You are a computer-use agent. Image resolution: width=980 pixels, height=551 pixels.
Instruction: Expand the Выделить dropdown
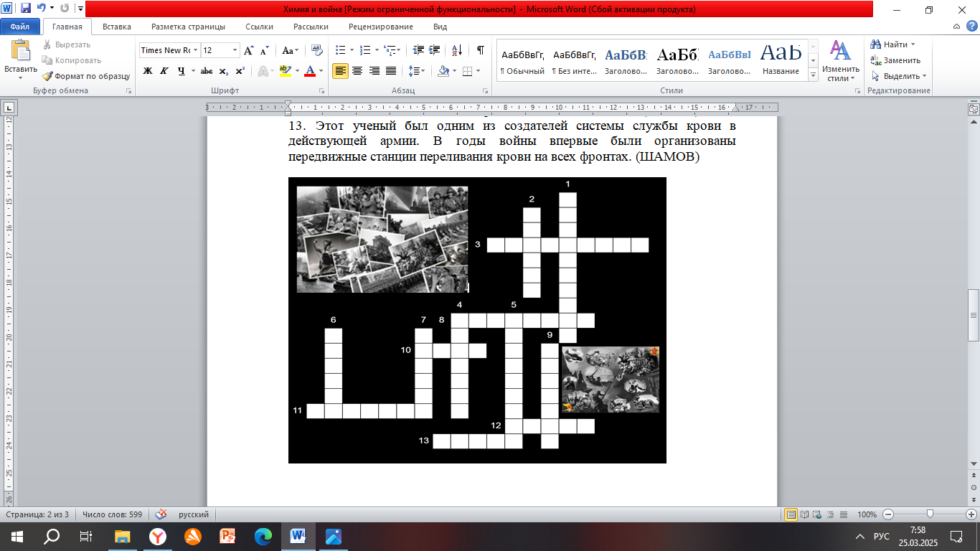(x=900, y=76)
